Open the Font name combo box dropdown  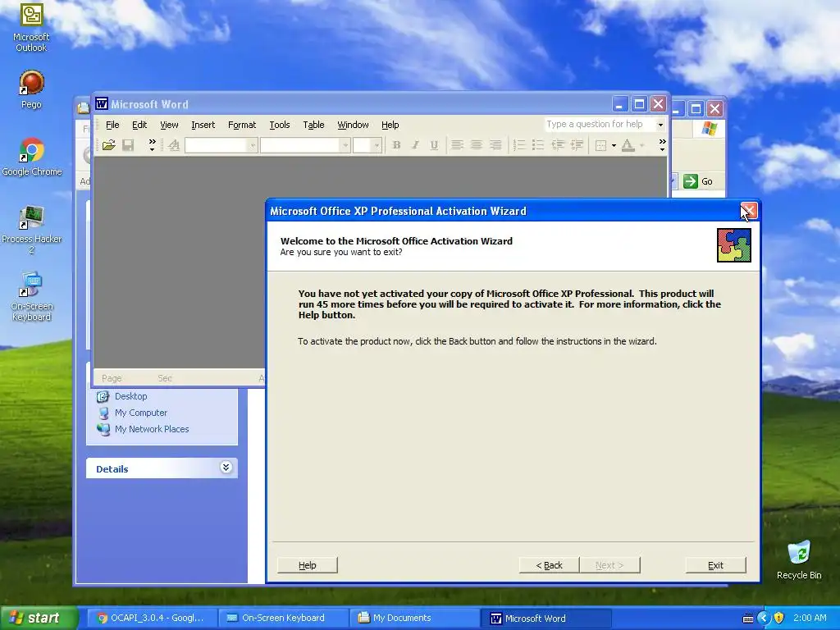[345, 145]
